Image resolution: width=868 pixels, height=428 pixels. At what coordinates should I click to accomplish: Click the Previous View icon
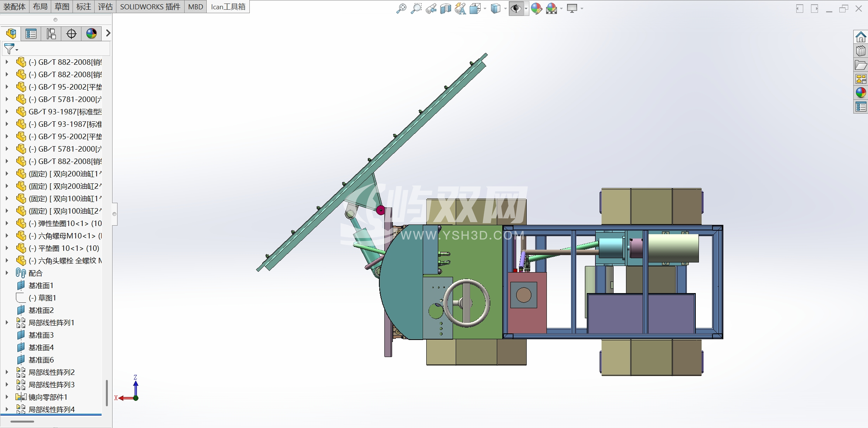(431, 8)
